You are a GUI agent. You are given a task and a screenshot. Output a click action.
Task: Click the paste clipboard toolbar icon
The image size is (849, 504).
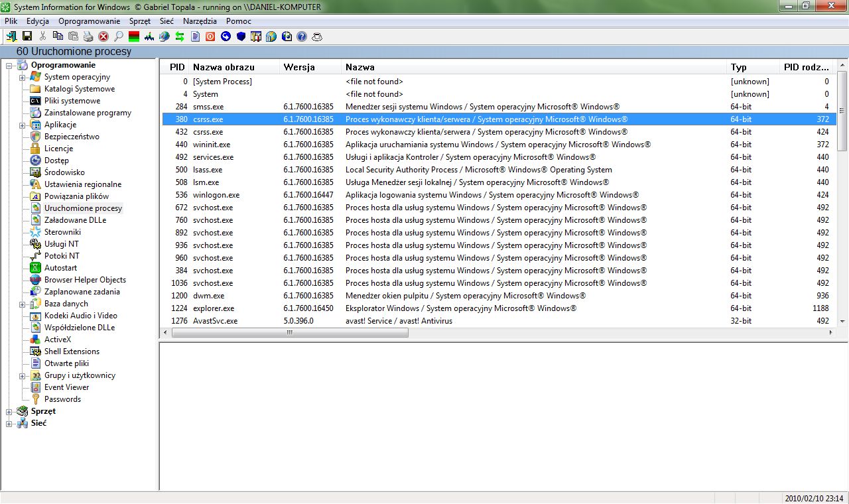73,36
